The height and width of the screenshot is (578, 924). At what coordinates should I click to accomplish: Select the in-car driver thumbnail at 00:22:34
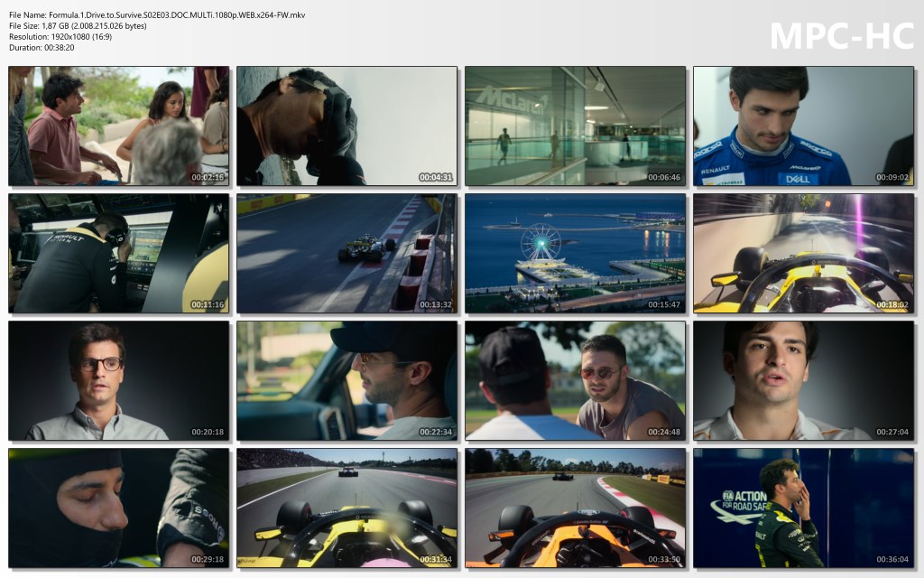click(346, 380)
